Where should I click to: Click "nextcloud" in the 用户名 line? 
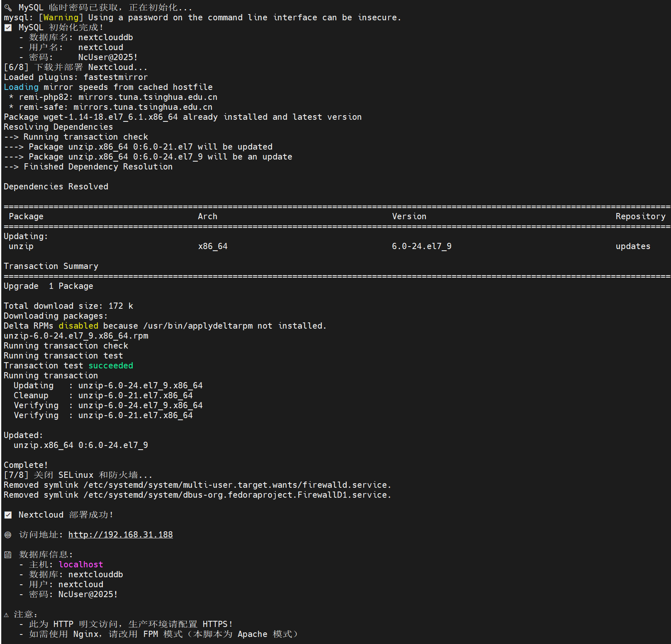[x=101, y=47]
